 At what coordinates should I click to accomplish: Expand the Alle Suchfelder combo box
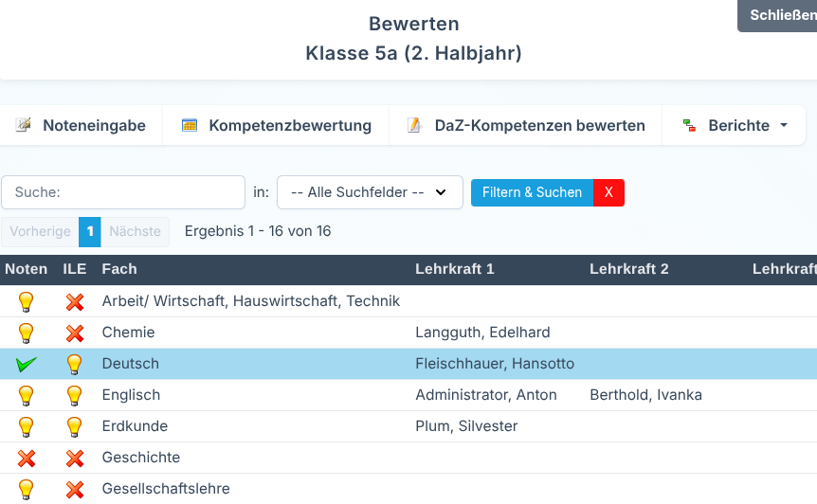tap(370, 192)
